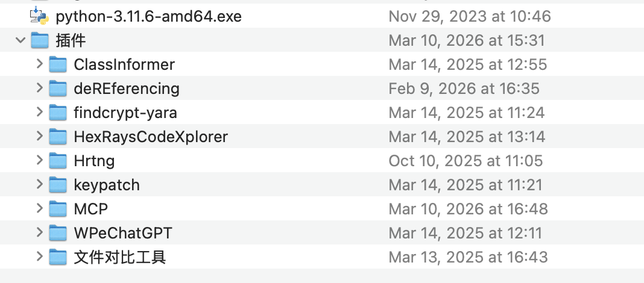Image resolution: width=644 pixels, height=283 pixels.
Task: Click the WPeChatGPT folder icon
Action: pyautogui.click(x=57, y=233)
